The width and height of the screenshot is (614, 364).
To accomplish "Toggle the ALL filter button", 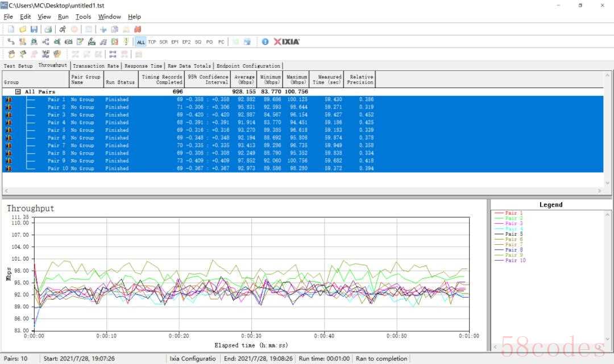I will [140, 42].
